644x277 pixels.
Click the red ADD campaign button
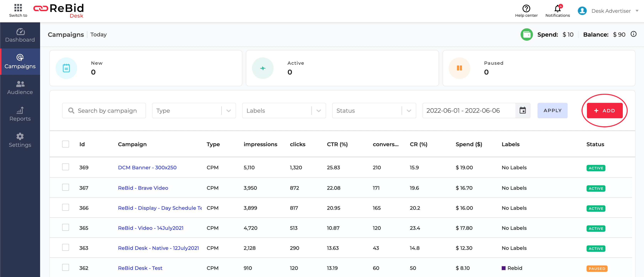(604, 110)
